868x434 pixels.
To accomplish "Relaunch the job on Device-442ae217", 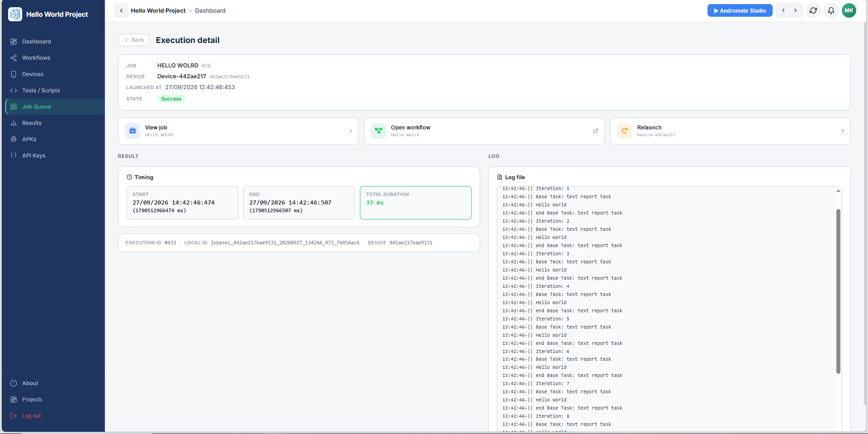I will pos(730,131).
